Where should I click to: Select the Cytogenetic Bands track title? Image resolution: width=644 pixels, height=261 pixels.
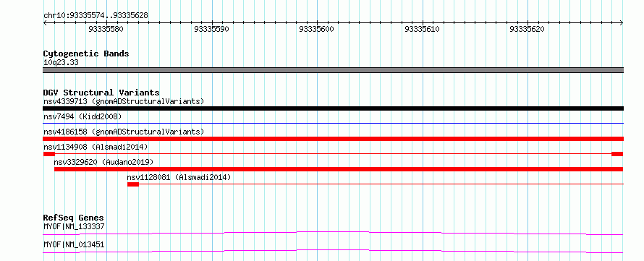tap(86, 54)
